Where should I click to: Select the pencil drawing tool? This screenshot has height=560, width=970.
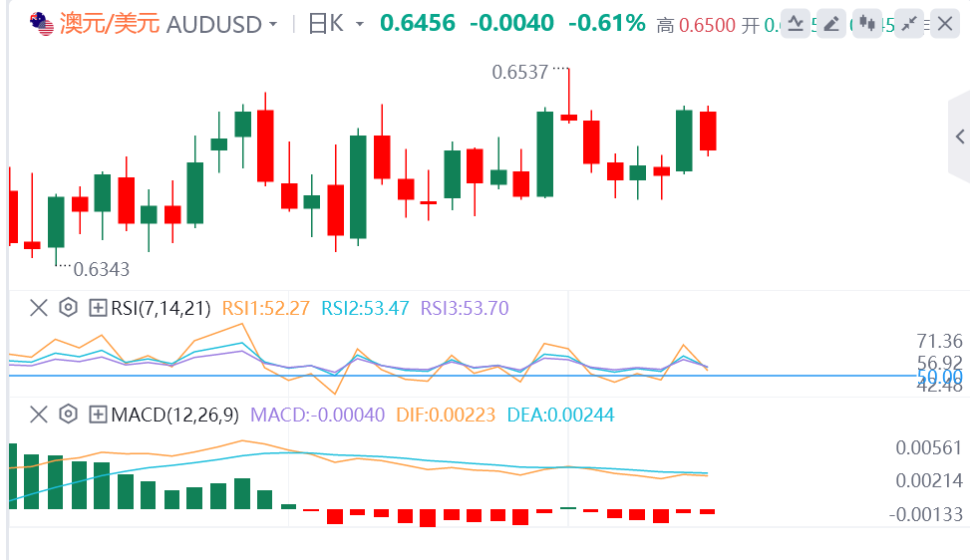(831, 24)
